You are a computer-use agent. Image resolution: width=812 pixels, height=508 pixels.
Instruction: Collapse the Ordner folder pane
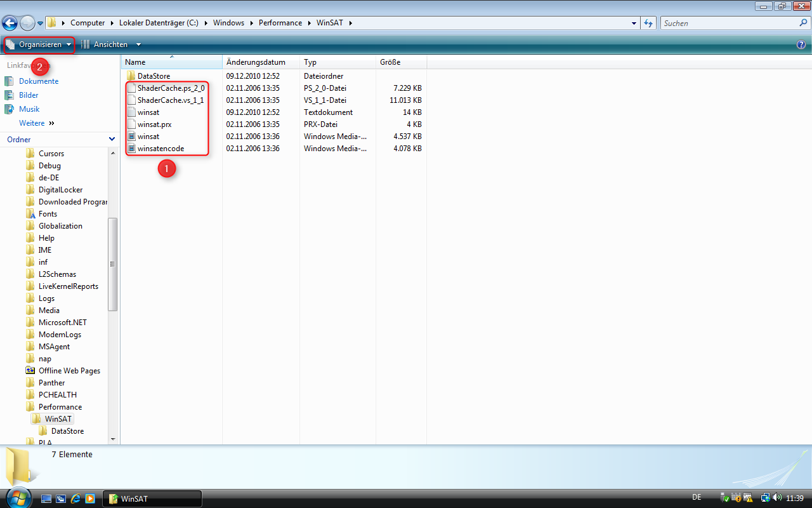pos(112,139)
